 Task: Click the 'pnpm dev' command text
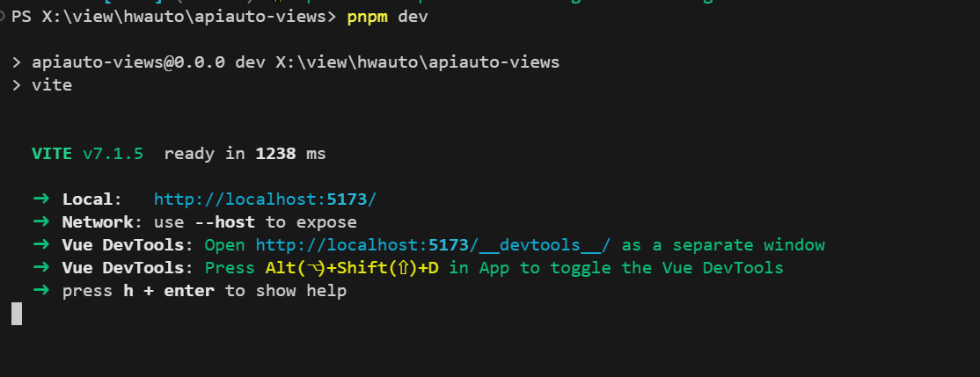tap(387, 17)
